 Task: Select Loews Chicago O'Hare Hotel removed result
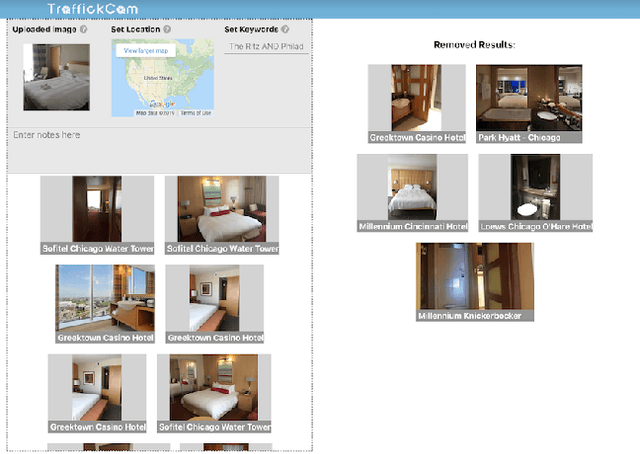click(x=535, y=188)
